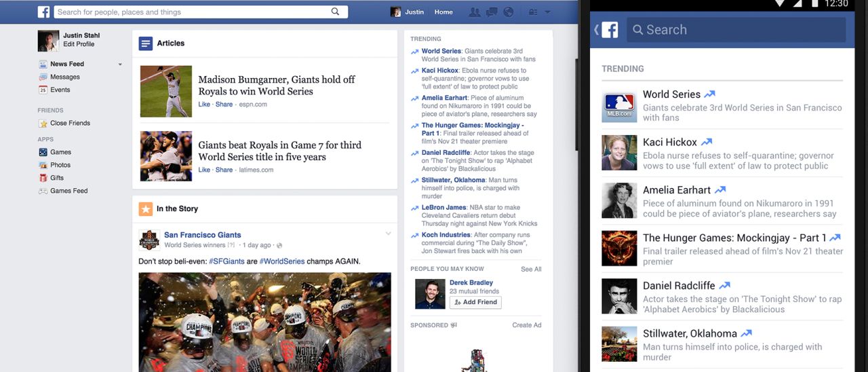Viewport: 868px width, 372px height.
Task: Open Games app in sidebar
Action: pos(60,152)
